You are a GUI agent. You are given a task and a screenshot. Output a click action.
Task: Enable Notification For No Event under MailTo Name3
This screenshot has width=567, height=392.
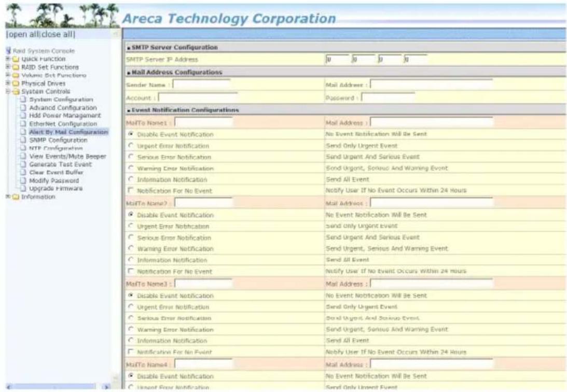pos(131,352)
